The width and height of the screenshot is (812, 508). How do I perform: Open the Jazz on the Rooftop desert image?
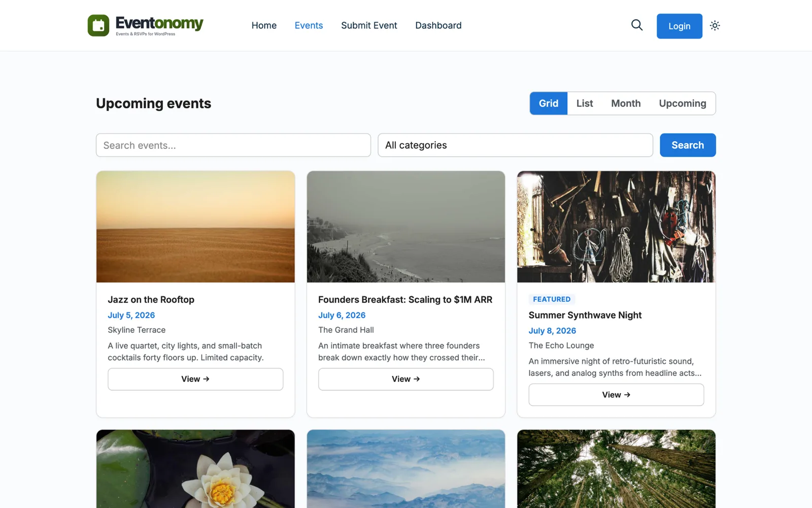tap(195, 227)
